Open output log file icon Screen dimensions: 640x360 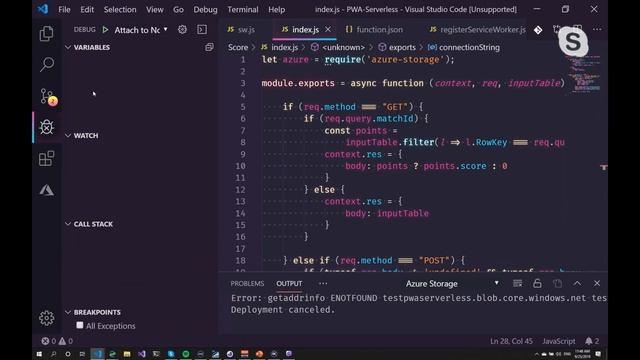tap(557, 283)
